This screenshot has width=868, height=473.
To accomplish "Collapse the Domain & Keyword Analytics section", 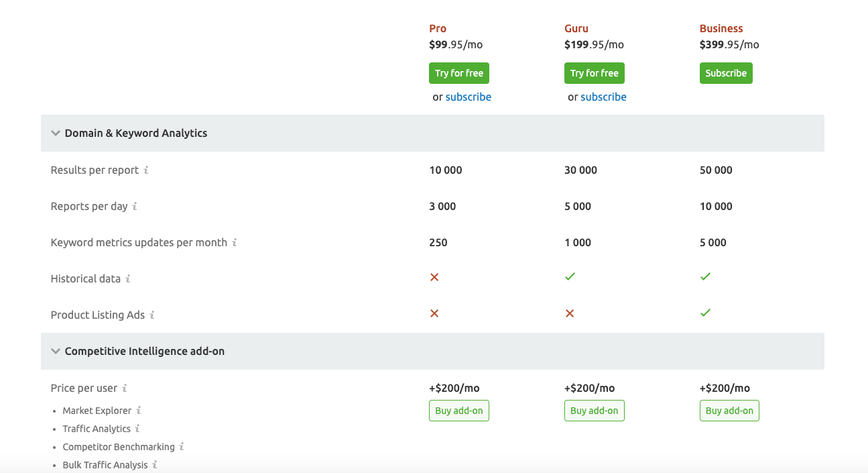I will point(56,133).
